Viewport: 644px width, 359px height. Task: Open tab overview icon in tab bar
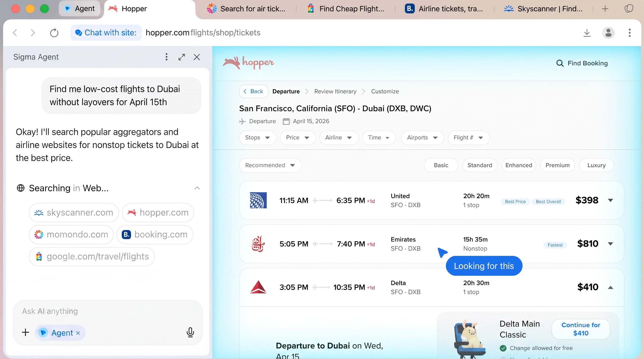point(629,8)
